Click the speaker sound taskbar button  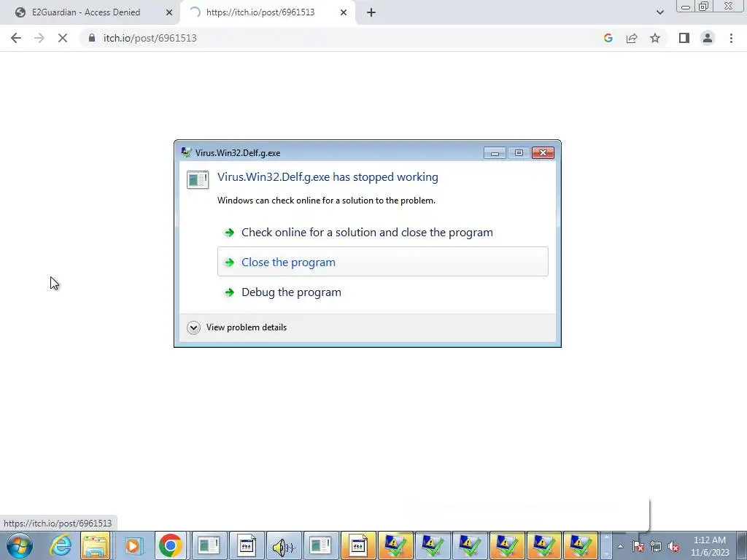coord(284,545)
